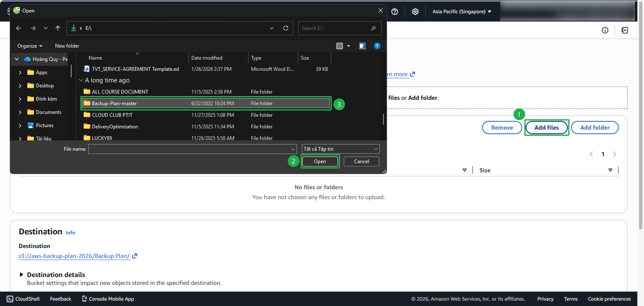Click Add files button
This screenshot has width=644, height=306.
(547, 128)
